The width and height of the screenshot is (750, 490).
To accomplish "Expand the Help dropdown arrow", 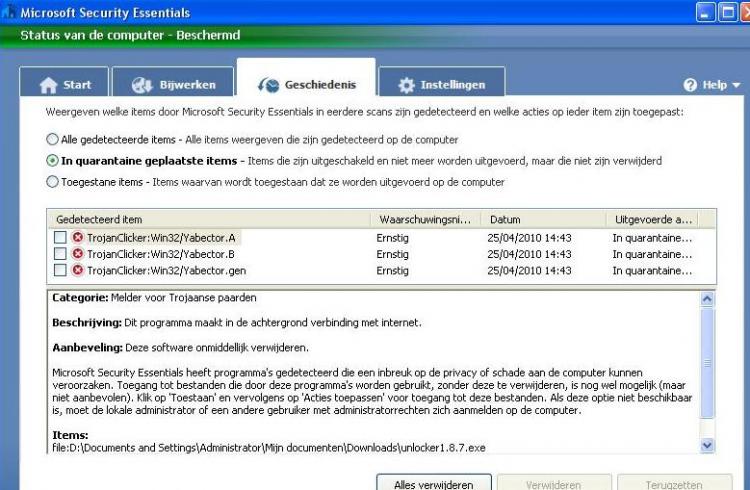I will pos(736,85).
